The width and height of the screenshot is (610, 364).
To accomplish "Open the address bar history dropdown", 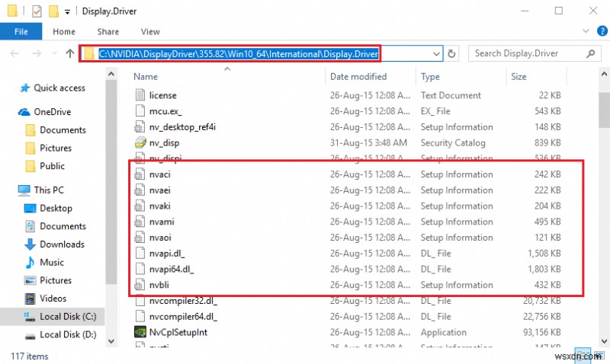I will pyautogui.click(x=436, y=53).
